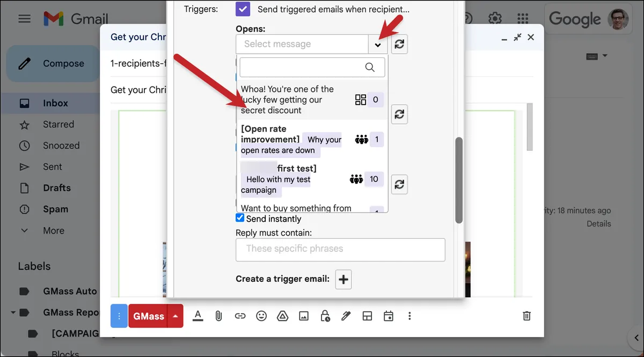Image resolution: width=644 pixels, height=357 pixels.
Task: Click the blue three-dot button left of GMass
Action: tap(119, 316)
